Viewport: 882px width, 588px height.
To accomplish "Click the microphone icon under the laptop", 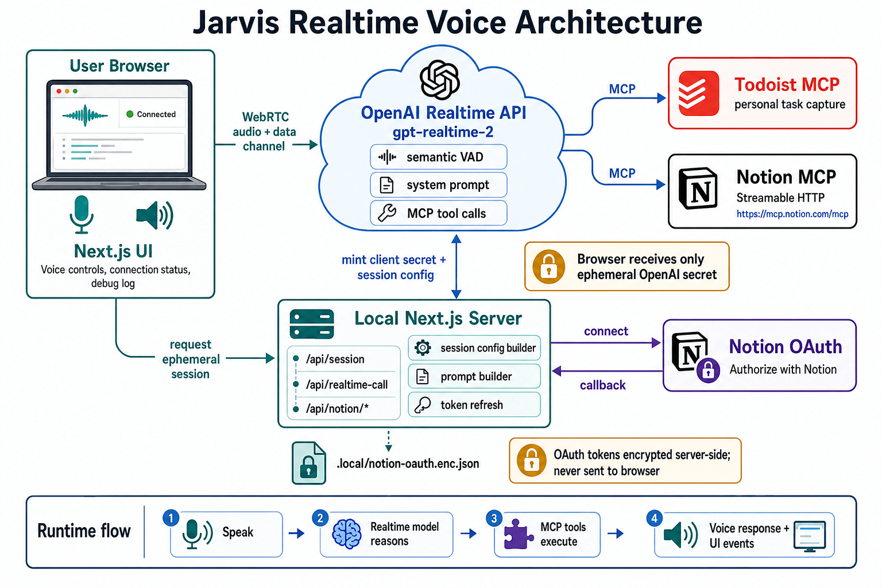I will pos(82,214).
